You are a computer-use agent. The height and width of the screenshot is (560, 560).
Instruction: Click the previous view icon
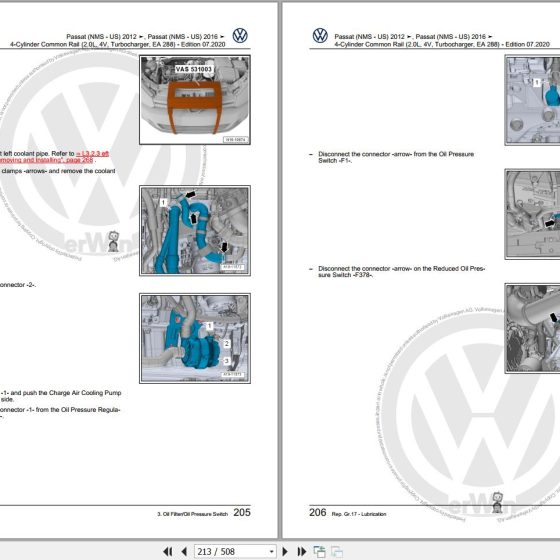pos(319,551)
